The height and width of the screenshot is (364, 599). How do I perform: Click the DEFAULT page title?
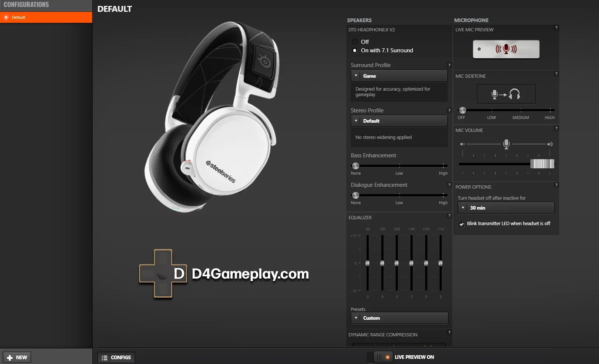(x=115, y=9)
